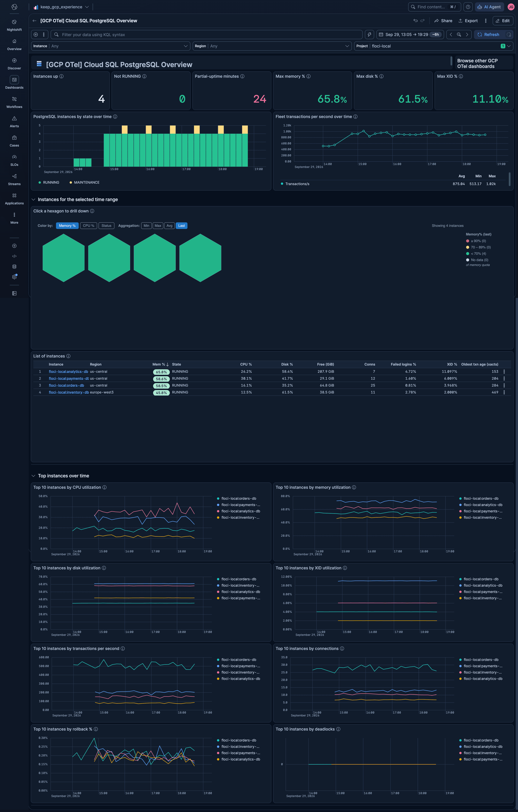Open Workflows from the sidebar
Screen dimensions: 518x812
click(x=14, y=102)
